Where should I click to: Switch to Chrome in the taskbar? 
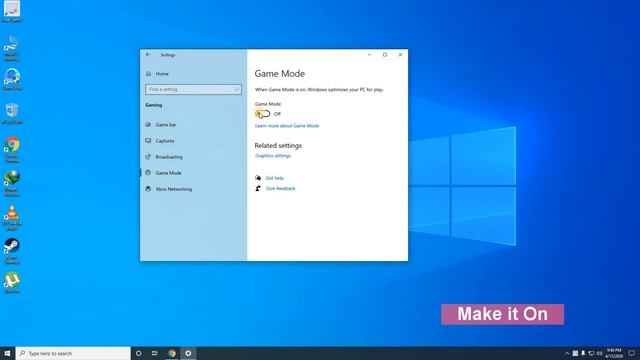[x=172, y=353]
